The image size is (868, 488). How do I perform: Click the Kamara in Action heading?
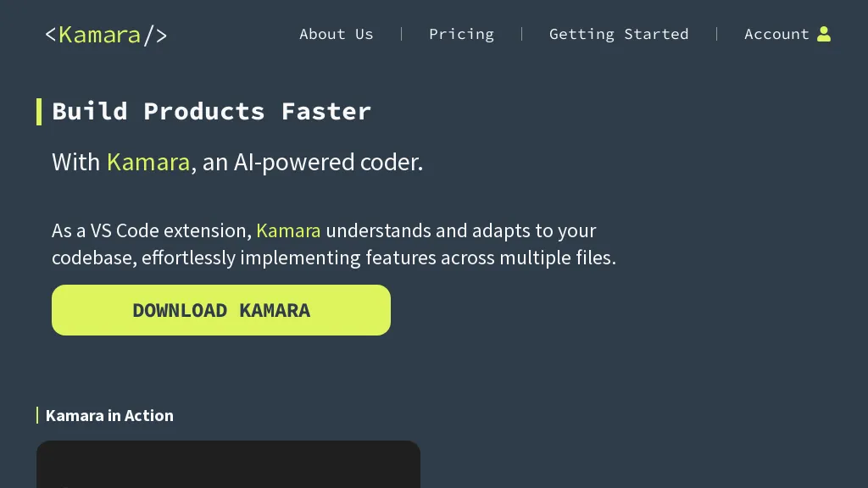109,415
